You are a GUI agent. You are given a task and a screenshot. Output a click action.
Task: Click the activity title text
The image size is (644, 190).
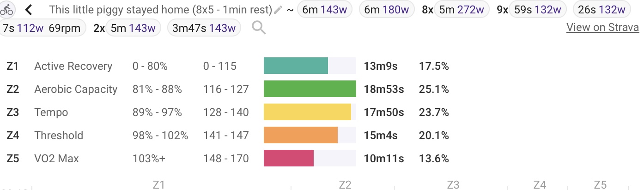coord(160,10)
